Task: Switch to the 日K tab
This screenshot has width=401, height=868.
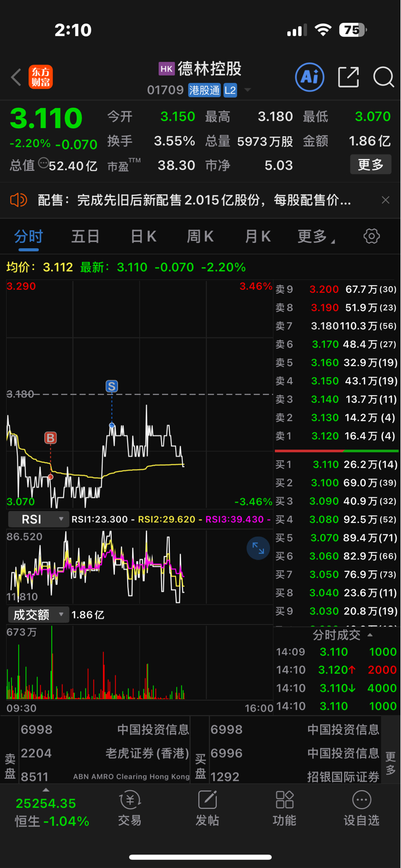Action: (143, 236)
